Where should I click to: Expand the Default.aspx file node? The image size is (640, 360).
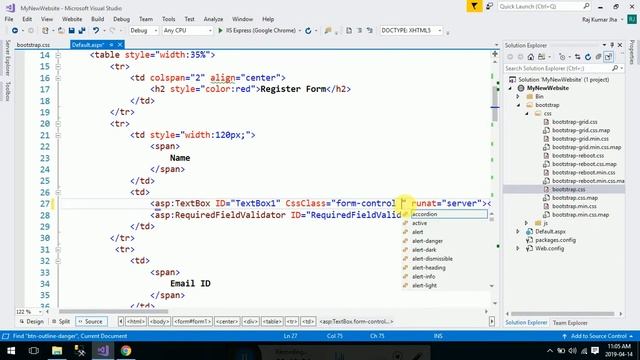pos(518,231)
